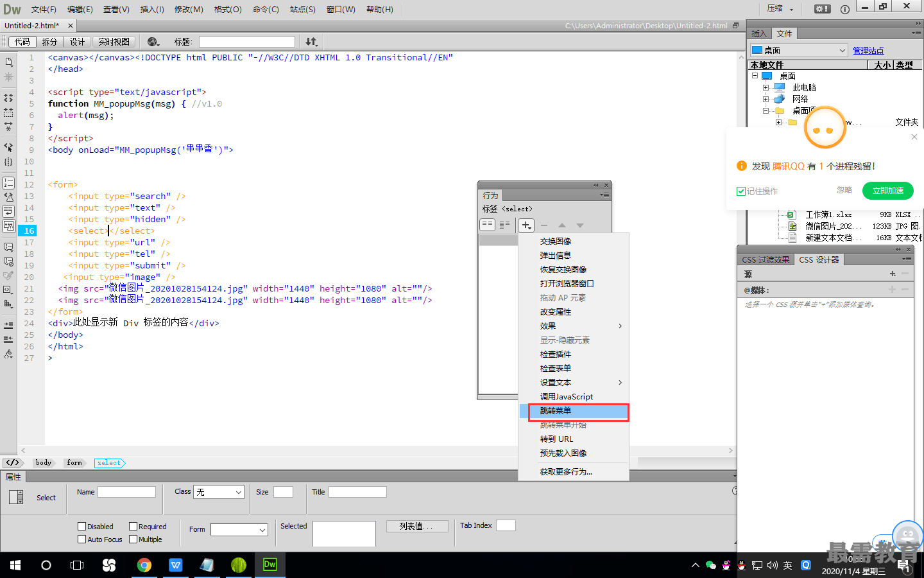Click the Name input field in Properties
This screenshot has width=924, height=578.
coord(126,492)
